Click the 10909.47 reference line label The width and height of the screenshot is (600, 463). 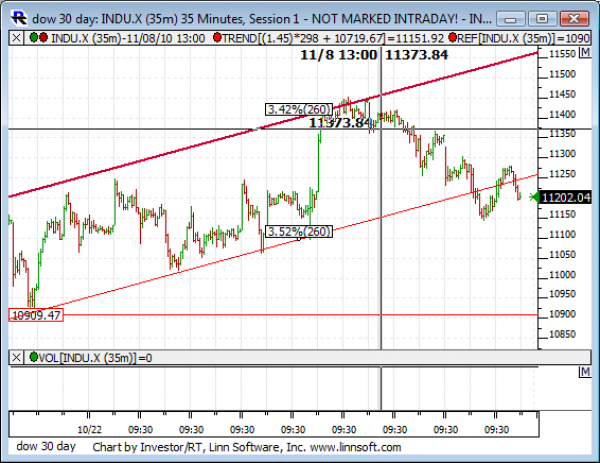pos(36,315)
